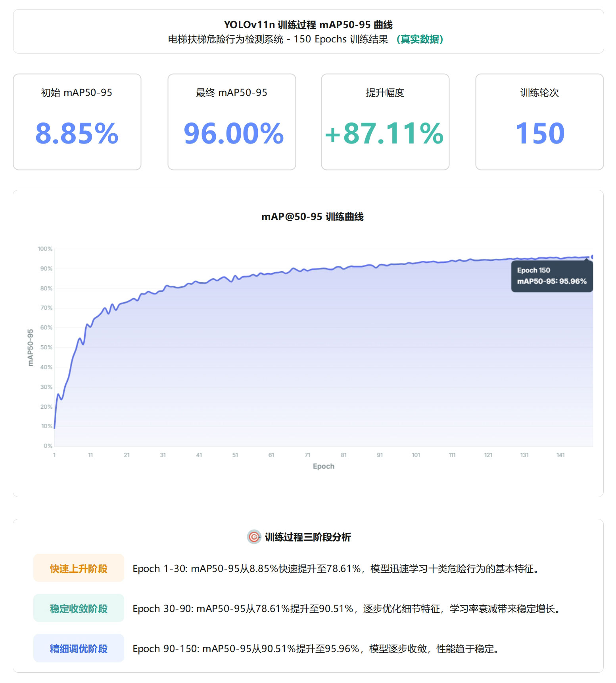The width and height of the screenshot is (616, 683).
Task: Click the Epoch 150 tooltip box
Action: pos(552,276)
